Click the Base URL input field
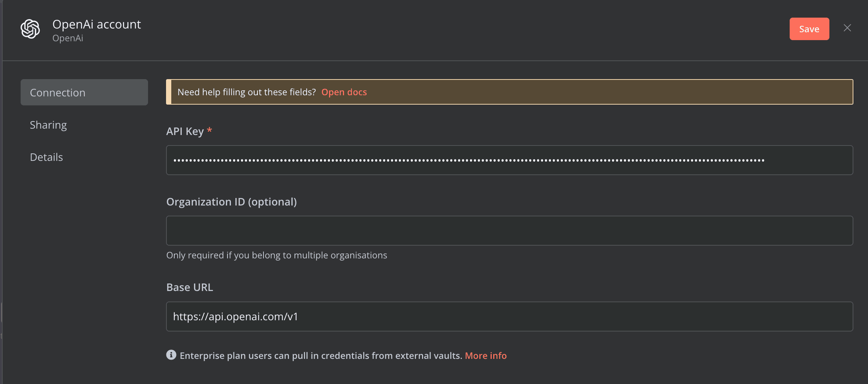This screenshot has width=868, height=384. coord(510,316)
